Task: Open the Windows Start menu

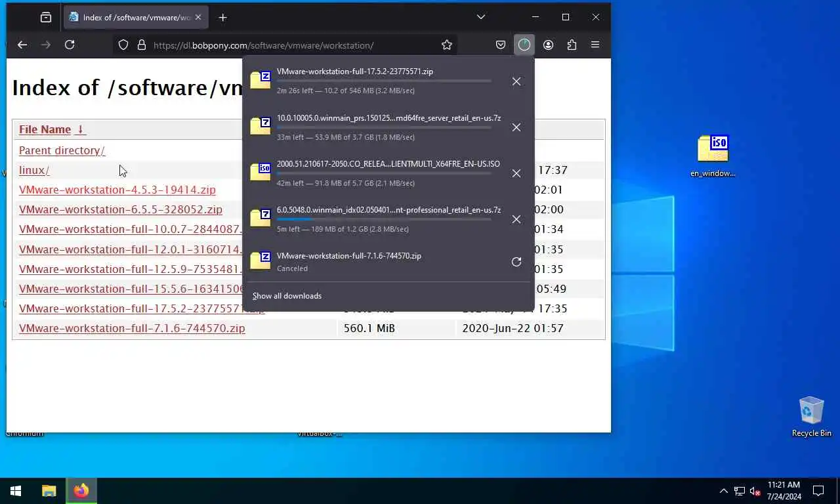Action: tap(16, 491)
